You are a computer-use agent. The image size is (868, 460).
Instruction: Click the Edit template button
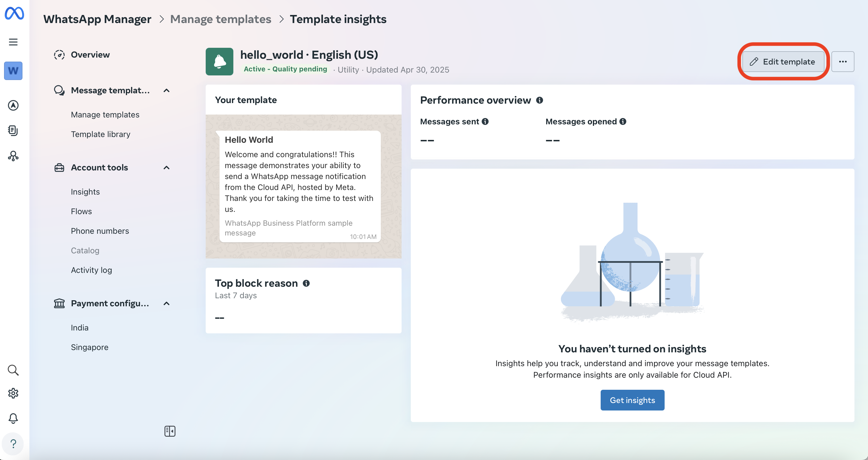pyautogui.click(x=783, y=62)
